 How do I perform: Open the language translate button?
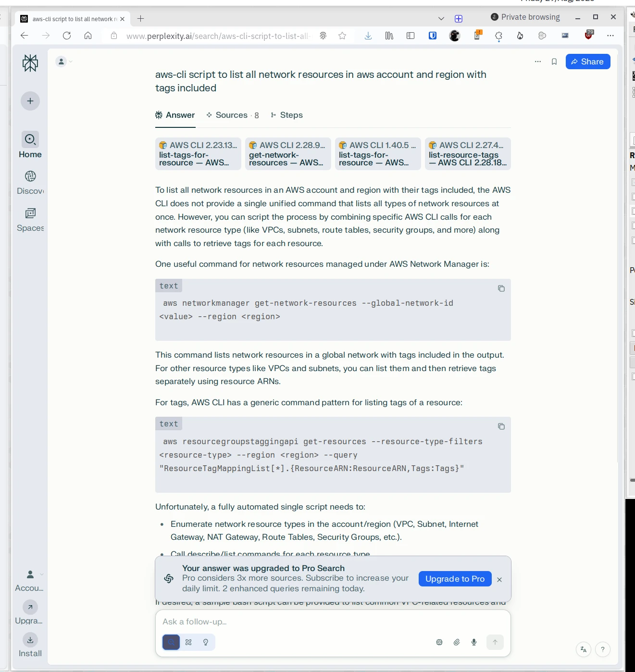(x=584, y=649)
